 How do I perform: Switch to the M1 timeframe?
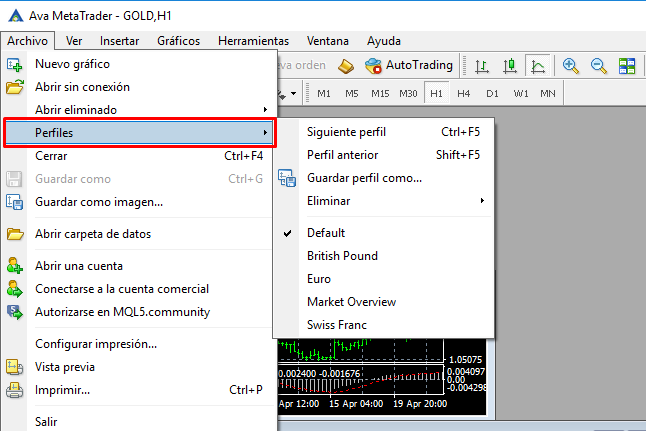[324, 94]
